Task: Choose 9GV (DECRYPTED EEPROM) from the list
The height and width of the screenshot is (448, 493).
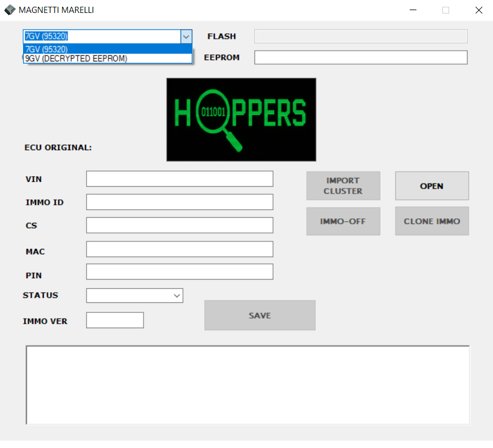Action: [x=107, y=59]
